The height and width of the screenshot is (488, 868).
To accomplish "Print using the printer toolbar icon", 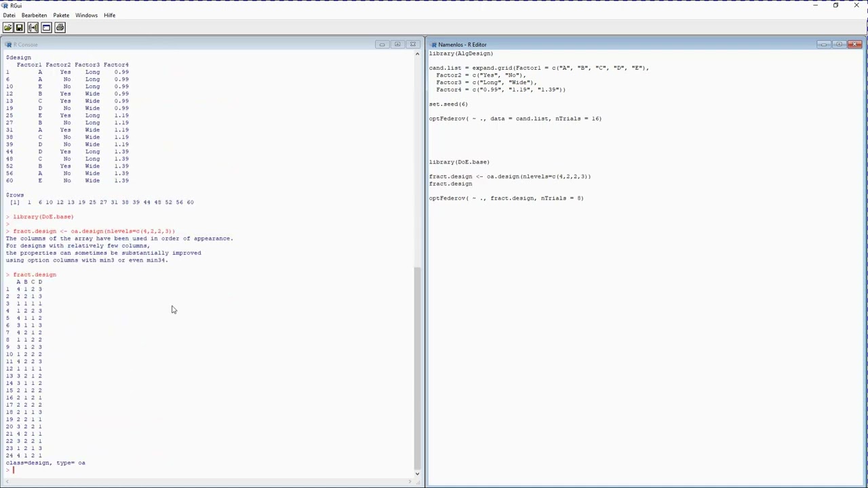I will (60, 28).
